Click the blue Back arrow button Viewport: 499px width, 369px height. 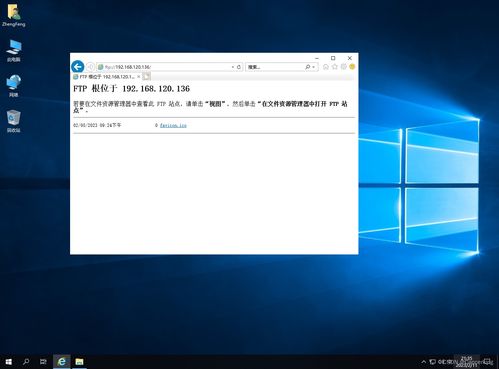click(78, 67)
